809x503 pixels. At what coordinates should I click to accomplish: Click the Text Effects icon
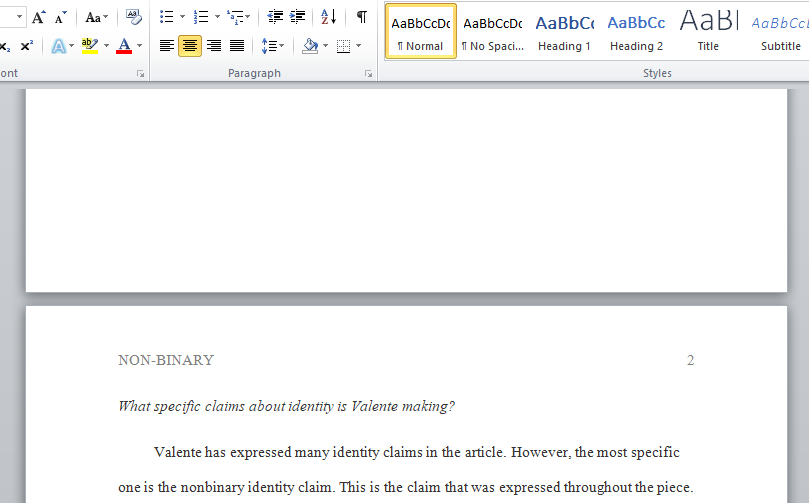59,46
